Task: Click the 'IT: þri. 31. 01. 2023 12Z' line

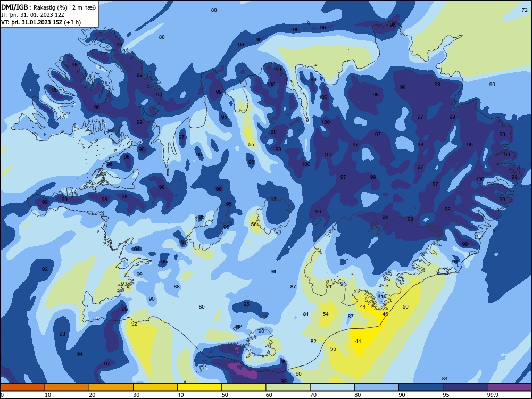Action: [x=33, y=15]
